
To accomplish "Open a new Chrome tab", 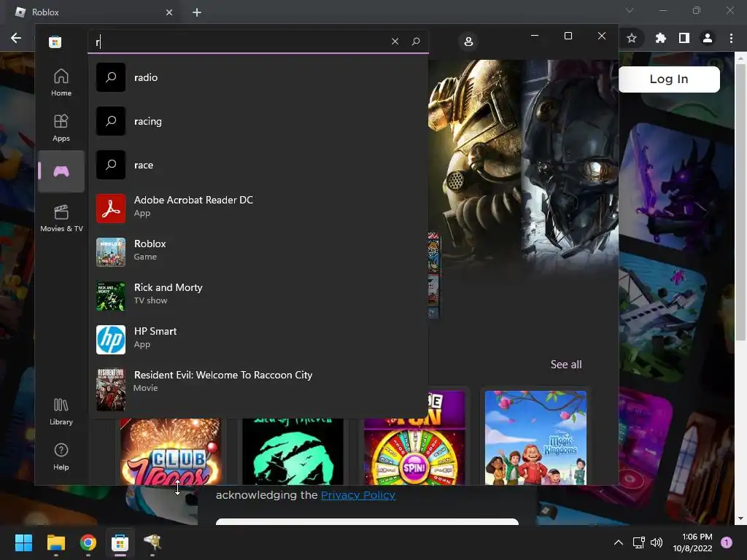I will click(197, 12).
